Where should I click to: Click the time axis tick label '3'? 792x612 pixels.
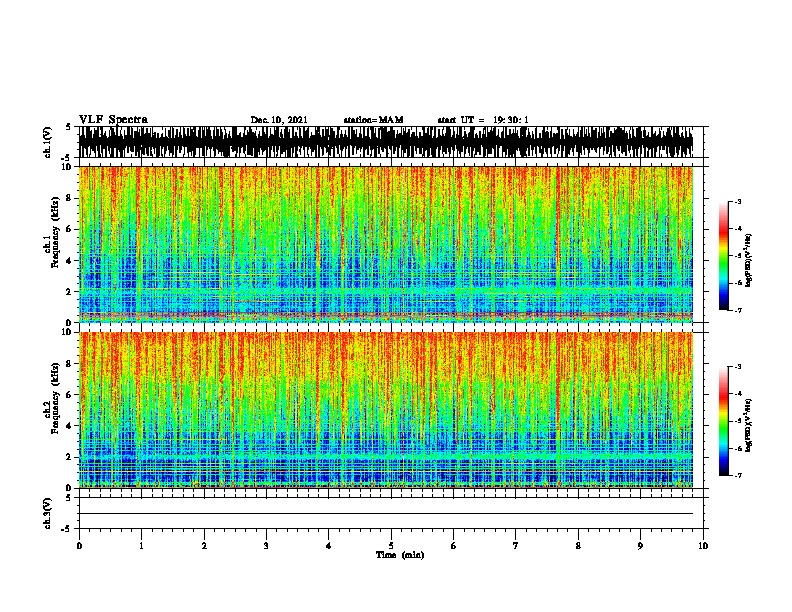point(266,546)
